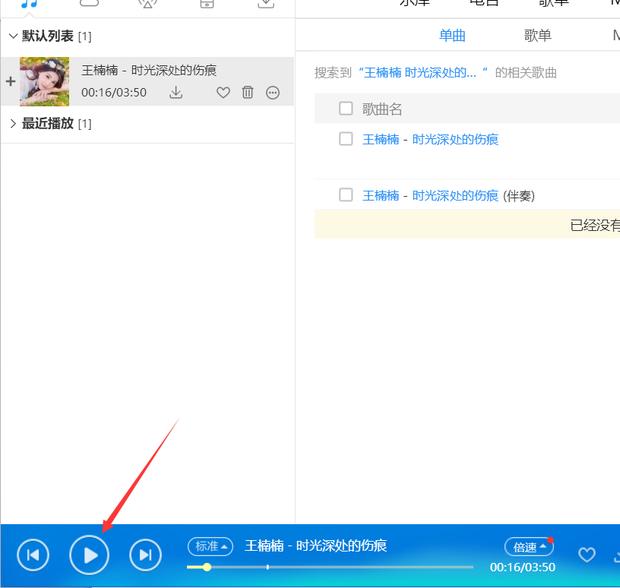Delete the song using the trash icon
The height and width of the screenshot is (588, 620).
(x=248, y=93)
